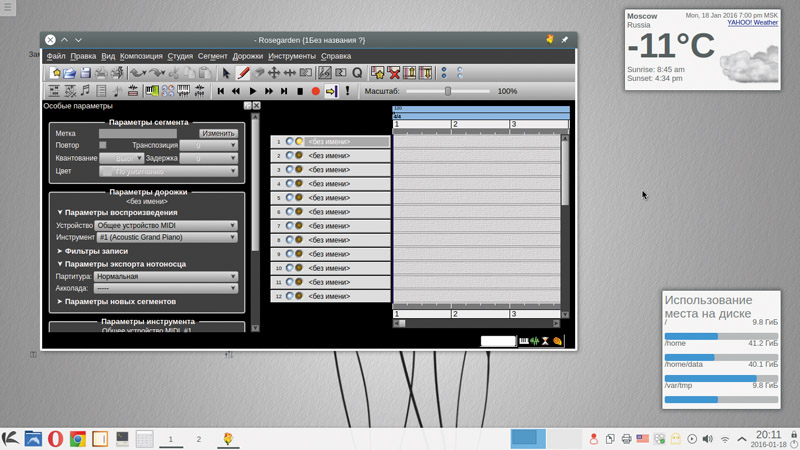Toggle mute LED on track 5
This screenshot has height=450, width=800.
coord(289,197)
